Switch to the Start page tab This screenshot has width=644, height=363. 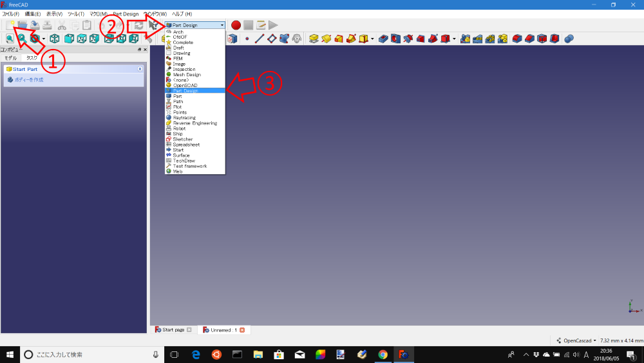tap(173, 329)
